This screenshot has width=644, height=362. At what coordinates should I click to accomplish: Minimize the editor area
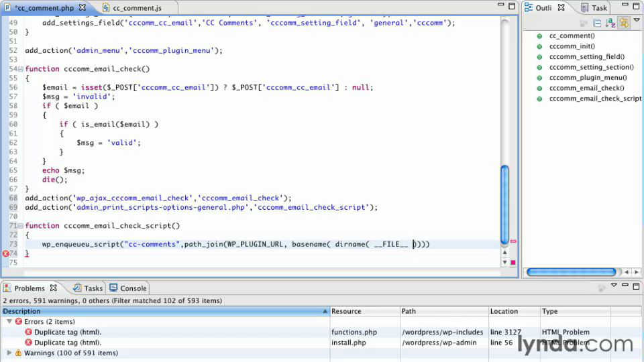pos(500,5)
